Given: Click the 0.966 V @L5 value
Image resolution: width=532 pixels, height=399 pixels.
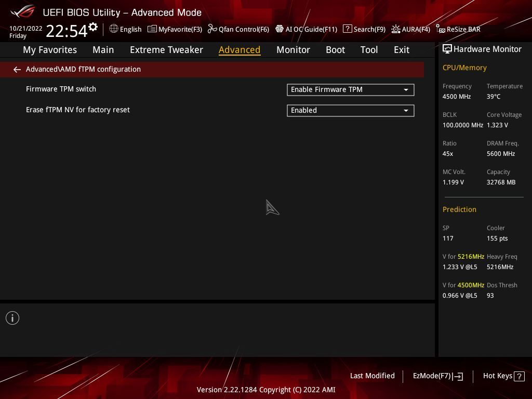Looking at the screenshot, I should (460, 296).
